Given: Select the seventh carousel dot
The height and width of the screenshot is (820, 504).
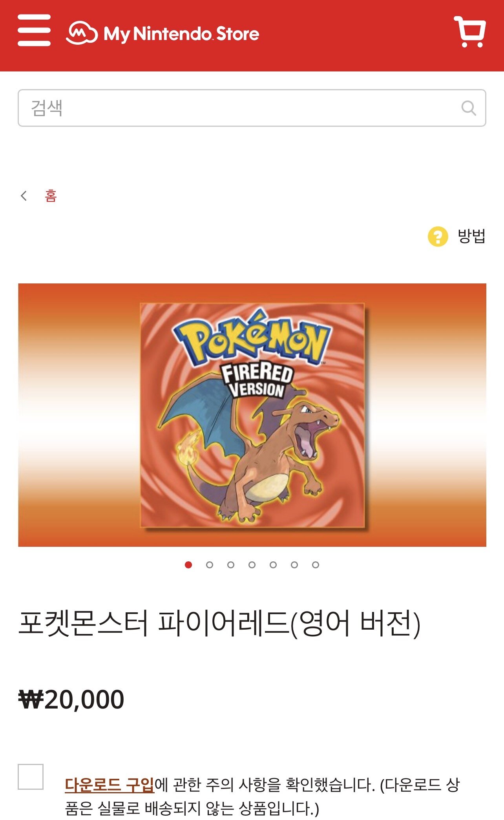Looking at the screenshot, I should [316, 564].
